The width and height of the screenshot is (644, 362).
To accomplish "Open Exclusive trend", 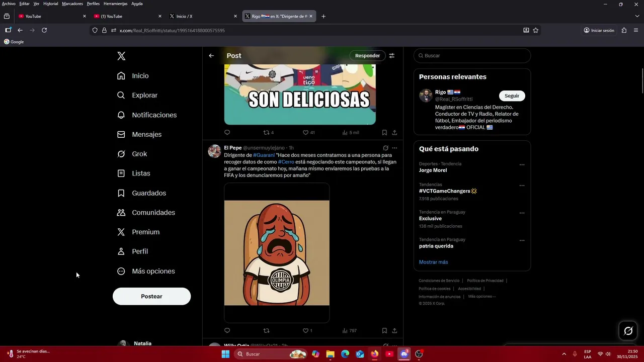I will (430, 219).
